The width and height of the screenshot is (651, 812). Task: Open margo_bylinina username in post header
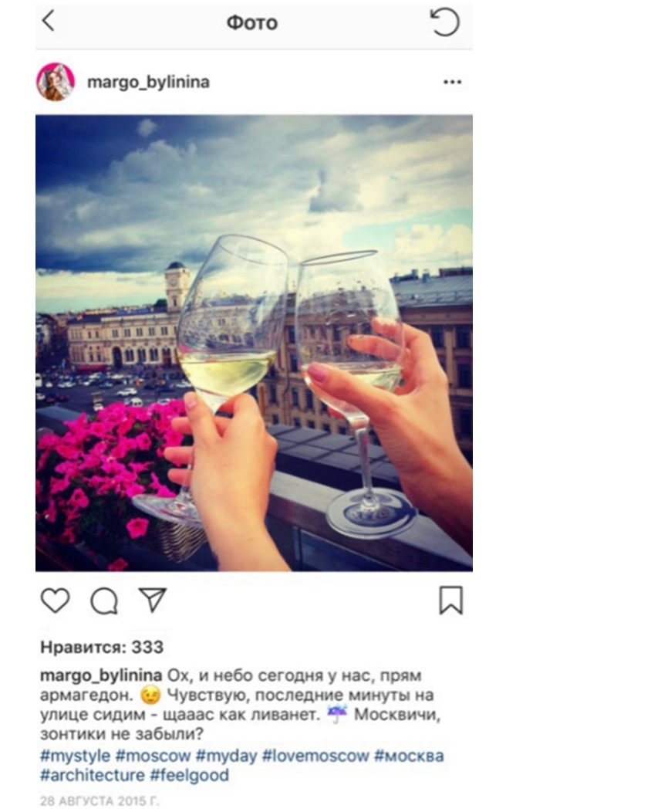(x=149, y=82)
